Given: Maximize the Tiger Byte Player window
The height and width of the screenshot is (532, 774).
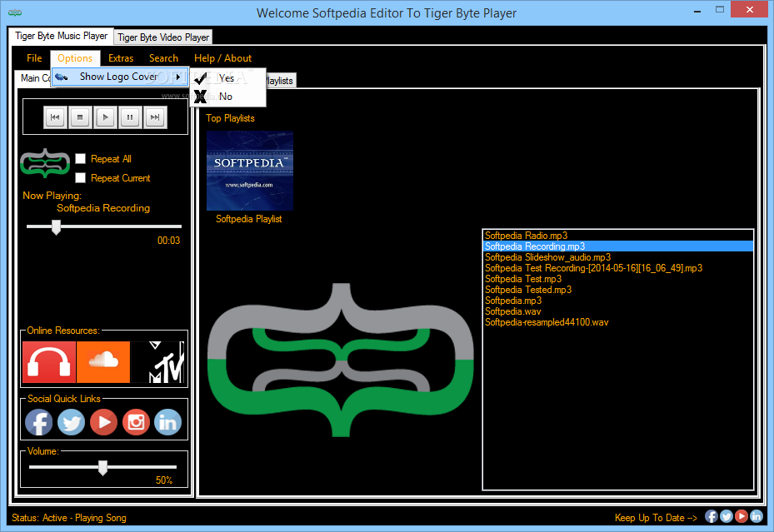Looking at the screenshot, I should point(720,10).
